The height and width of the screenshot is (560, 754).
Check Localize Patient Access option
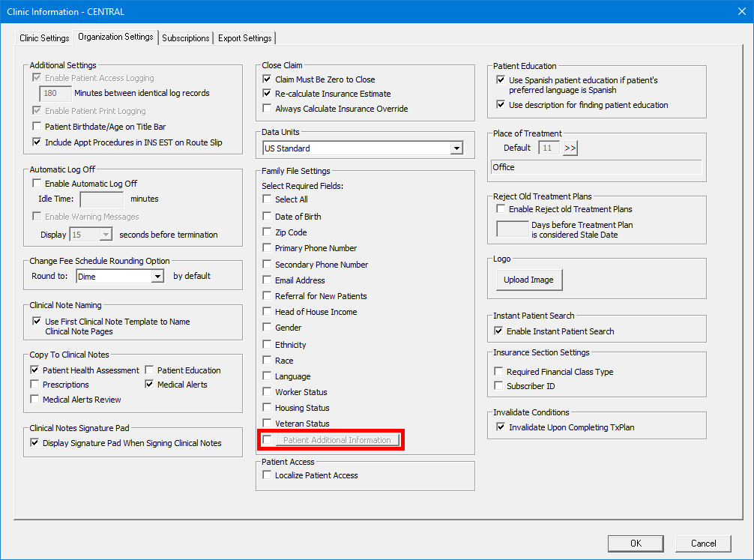[268, 475]
